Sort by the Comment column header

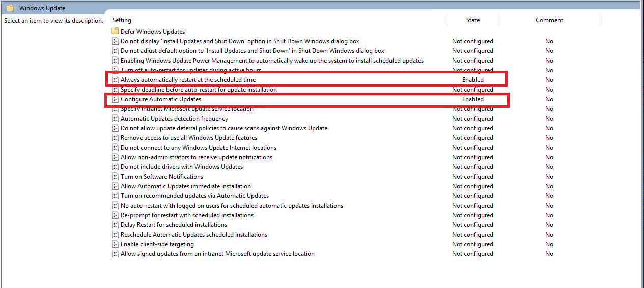(x=549, y=20)
